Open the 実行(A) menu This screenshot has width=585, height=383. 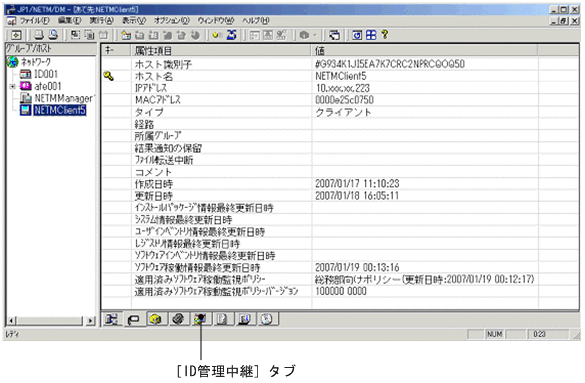[101, 21]
